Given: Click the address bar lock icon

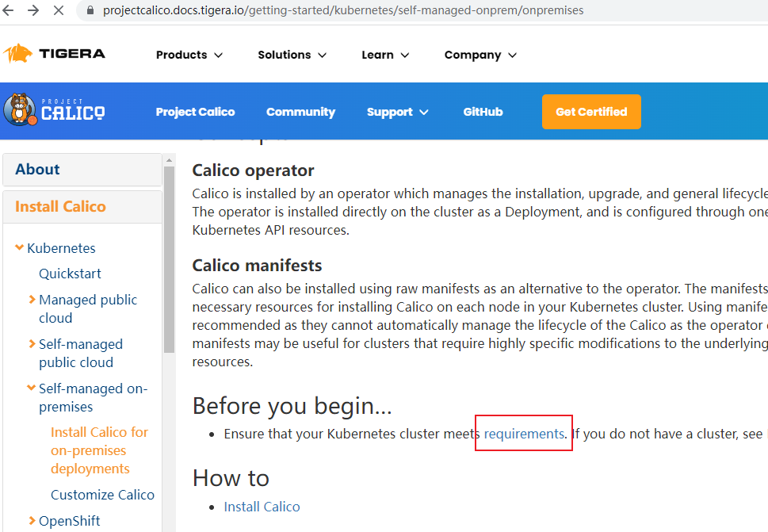Looking at the screenshot, I should click(90, 11).
